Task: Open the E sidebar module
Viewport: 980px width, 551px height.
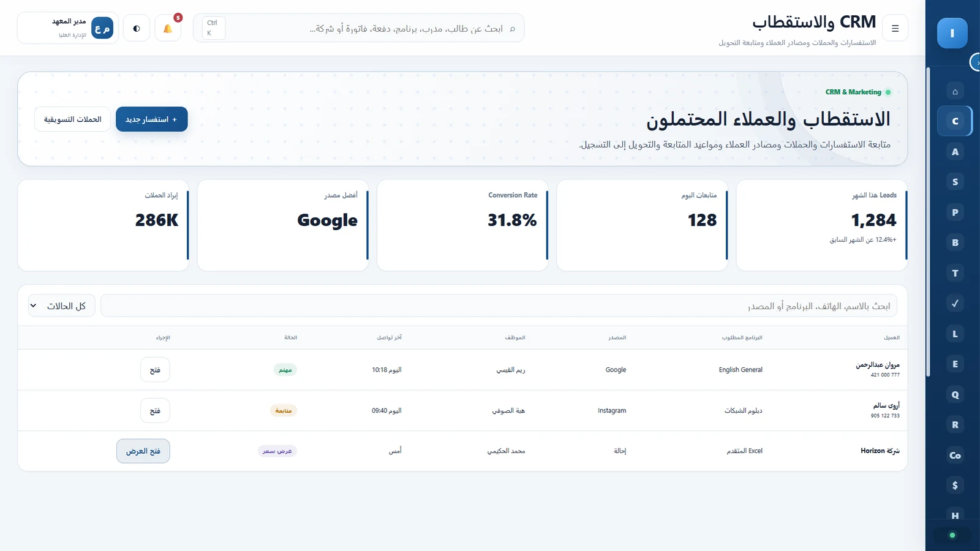Action: pos(955,364)
